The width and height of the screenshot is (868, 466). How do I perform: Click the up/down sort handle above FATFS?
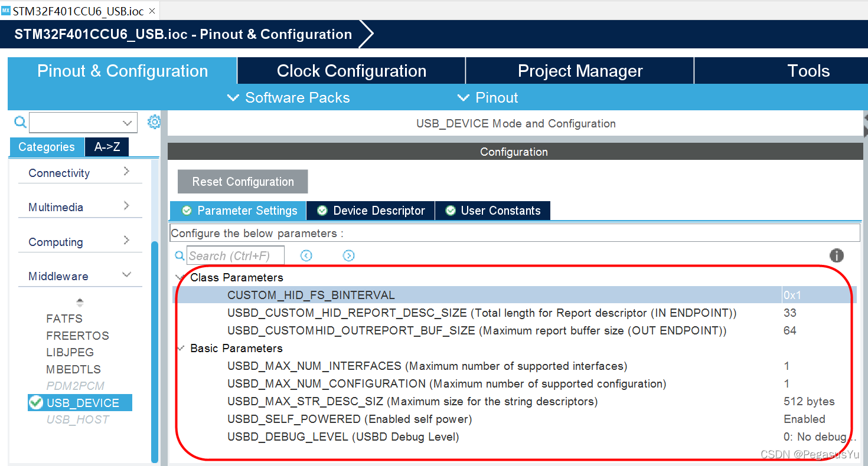80,303
